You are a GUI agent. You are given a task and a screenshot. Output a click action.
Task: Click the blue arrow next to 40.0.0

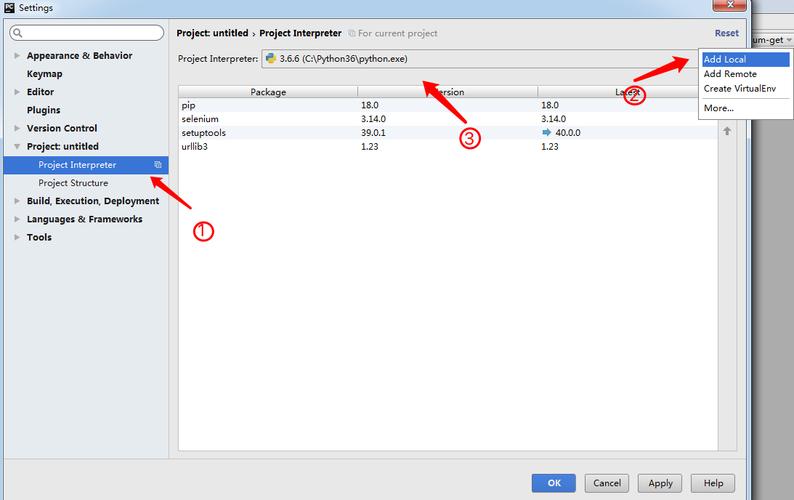click(x=547, y=132)
